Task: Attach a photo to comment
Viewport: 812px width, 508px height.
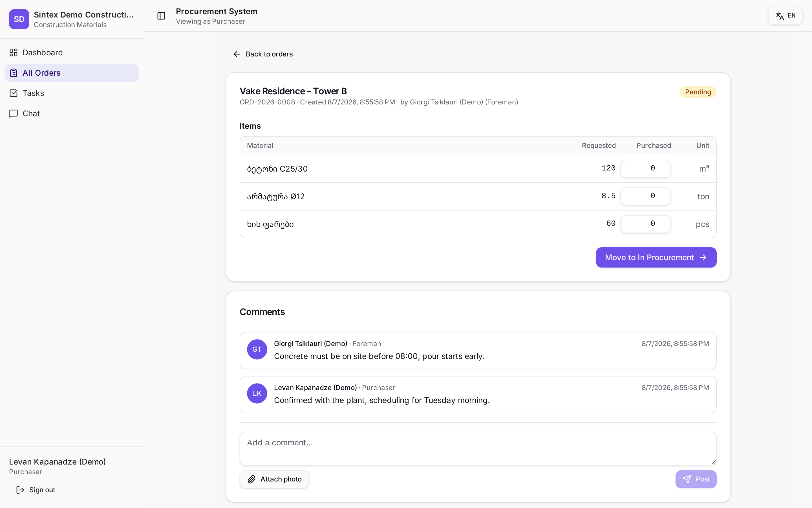Action: click(x=274, y=479)
